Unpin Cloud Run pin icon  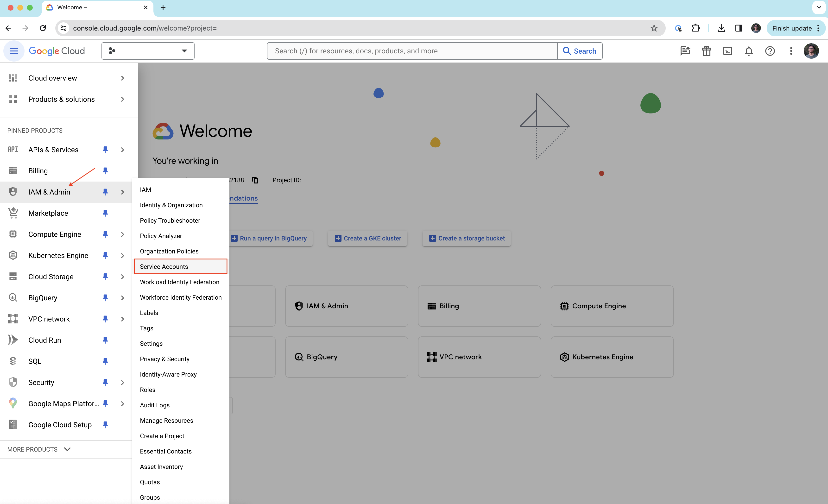(105, 340)
